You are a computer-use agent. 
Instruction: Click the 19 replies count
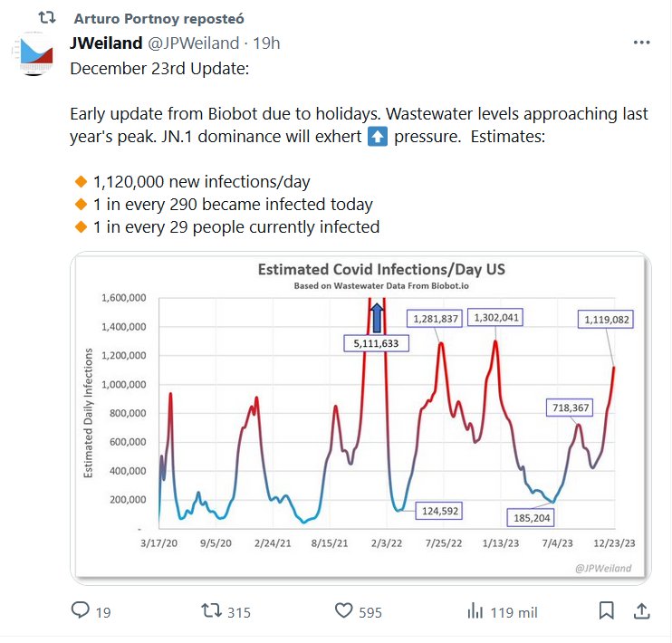click(103, 612)
